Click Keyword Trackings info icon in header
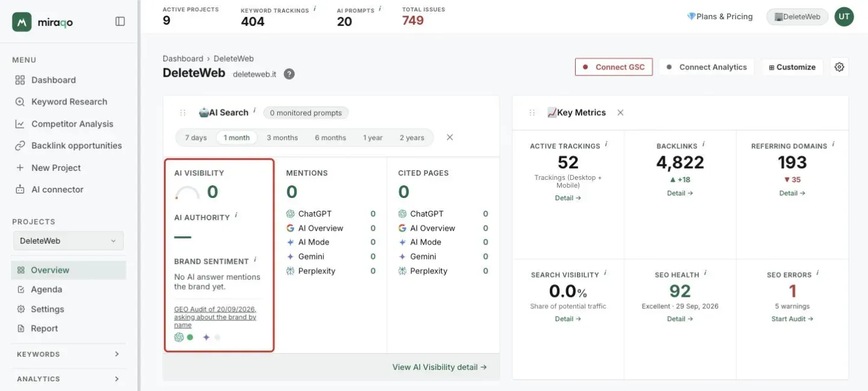868x391 pixels. click(315, 8)
